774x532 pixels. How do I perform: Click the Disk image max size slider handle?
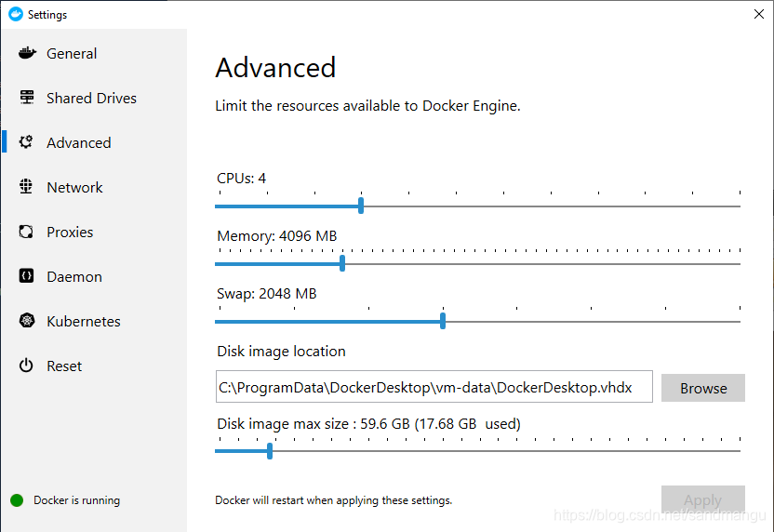click(x=270, y=450)
